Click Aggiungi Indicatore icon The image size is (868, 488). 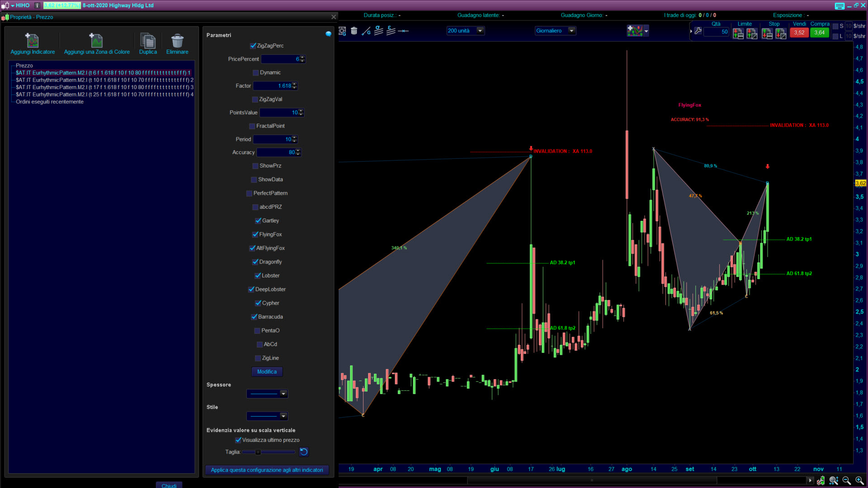[33, 41]
